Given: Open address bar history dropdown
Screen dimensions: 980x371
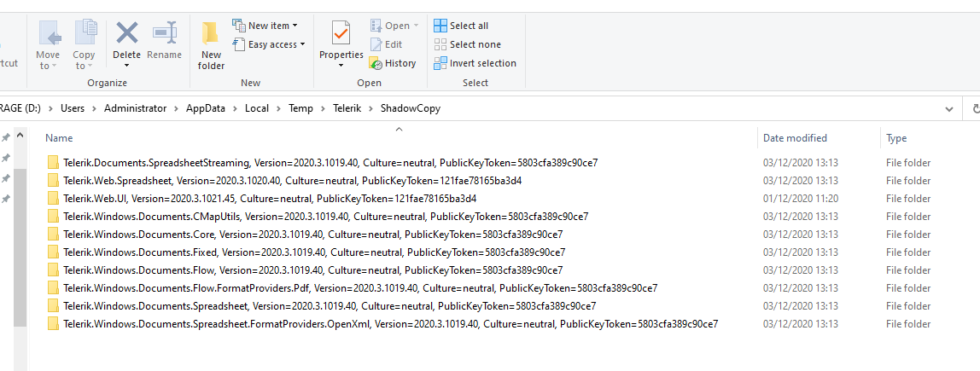Looking at the screenshot, I should click(x=949, y=108).
